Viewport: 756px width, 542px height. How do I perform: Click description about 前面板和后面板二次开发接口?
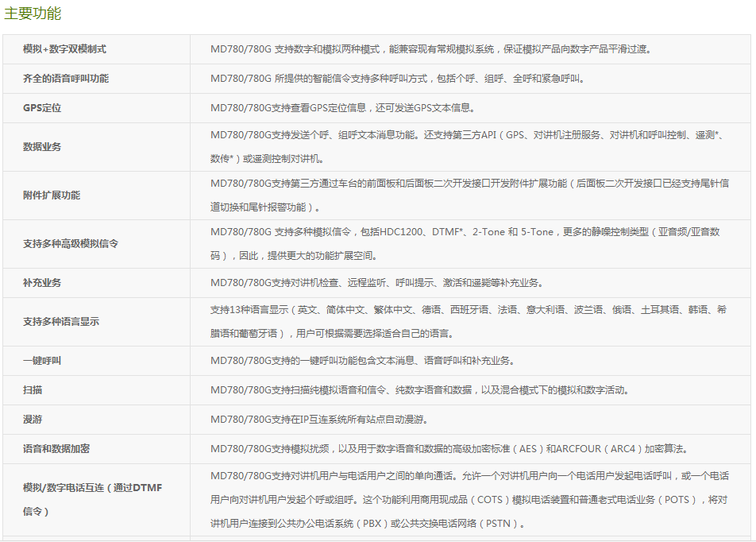pyautogui.click(x=469, y=195)
